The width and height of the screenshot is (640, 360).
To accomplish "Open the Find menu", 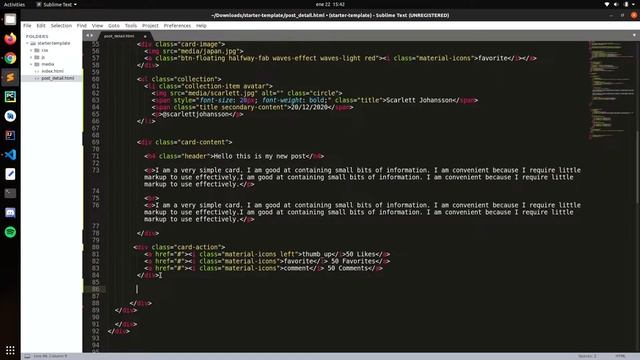I will coord(82,26).
